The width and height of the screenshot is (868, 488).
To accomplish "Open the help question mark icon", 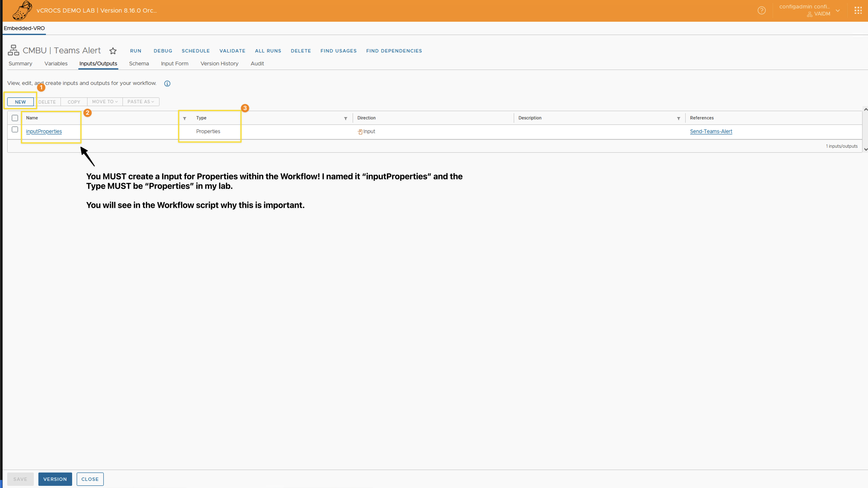I will (x=761, y=10).
